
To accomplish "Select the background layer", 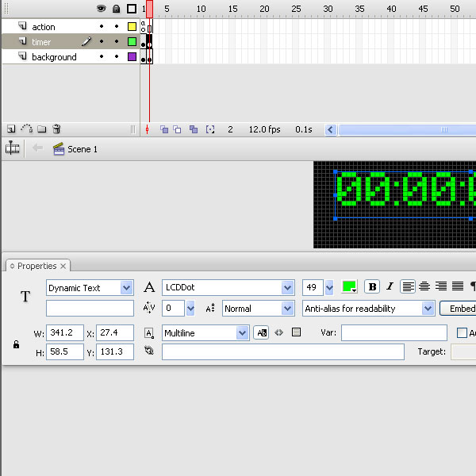I will [x=54, y=57].
